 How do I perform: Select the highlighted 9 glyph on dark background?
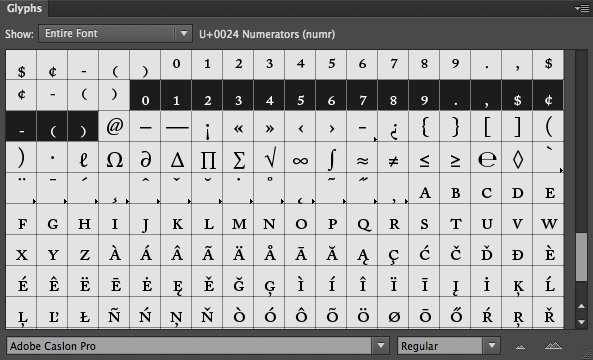(424, 95)
